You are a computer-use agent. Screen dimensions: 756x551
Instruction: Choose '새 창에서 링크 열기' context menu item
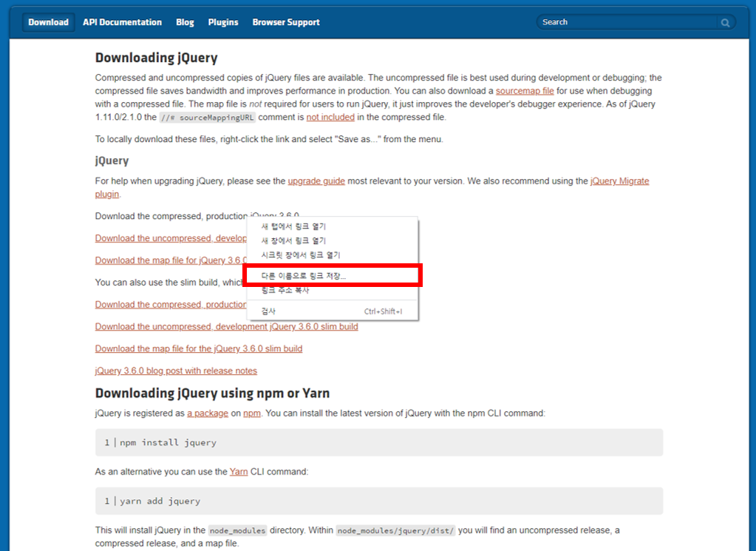(x=333, y=240)
